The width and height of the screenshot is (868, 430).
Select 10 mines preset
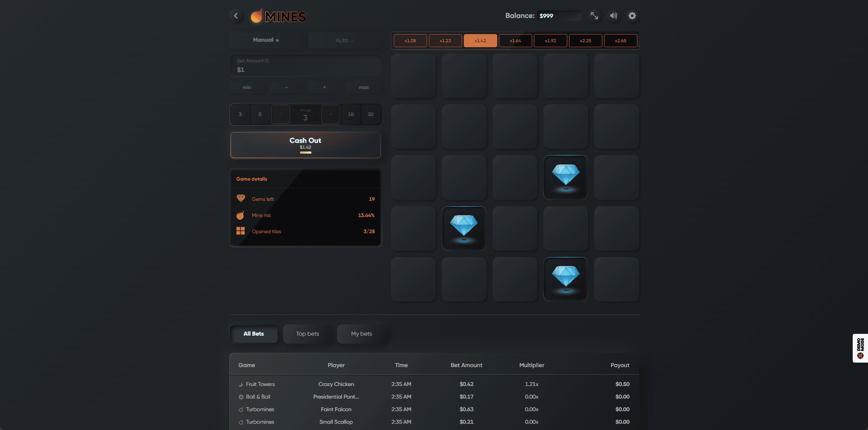coord(351,114)
